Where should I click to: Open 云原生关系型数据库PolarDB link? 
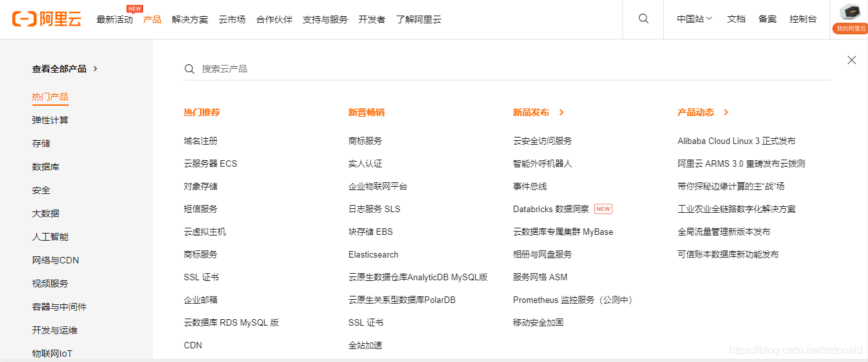402,300
